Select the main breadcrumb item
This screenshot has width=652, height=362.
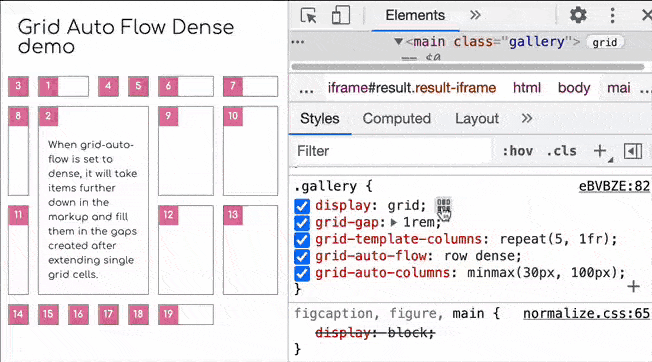[x=619, y=88]
